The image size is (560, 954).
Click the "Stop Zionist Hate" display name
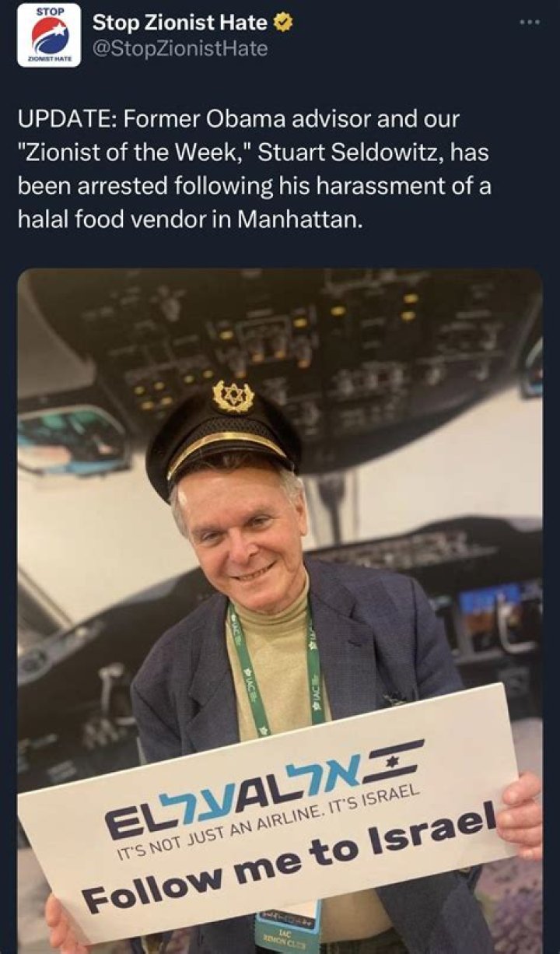tap(181, 24)
